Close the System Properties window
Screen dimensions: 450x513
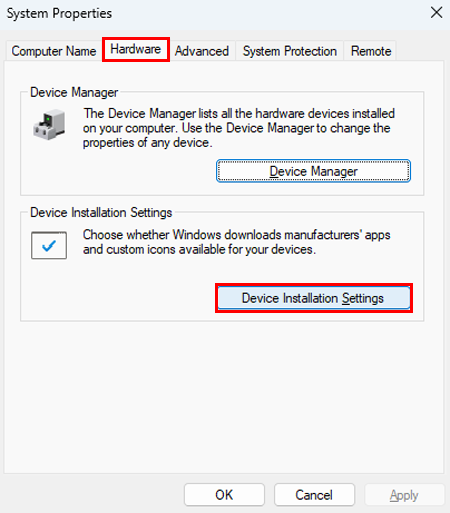click(436, 13)
